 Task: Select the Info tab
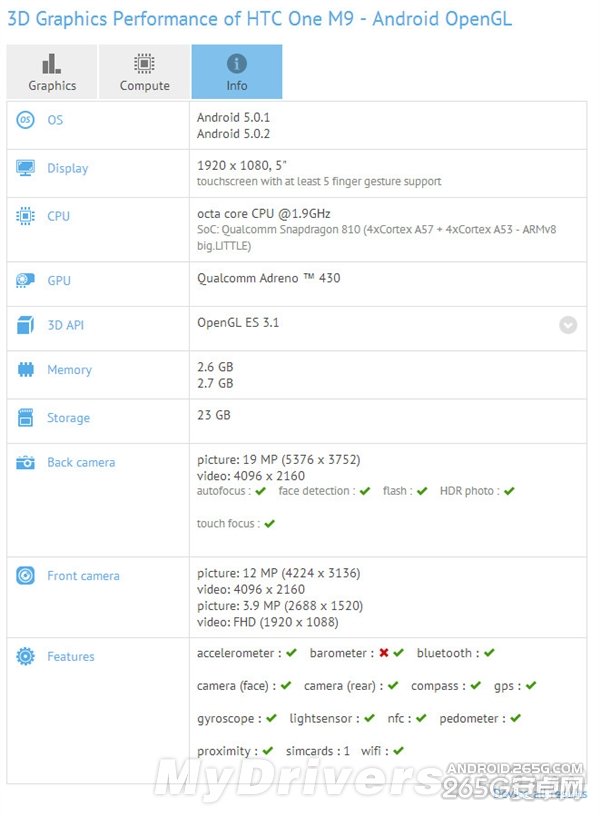click(236, 71)
